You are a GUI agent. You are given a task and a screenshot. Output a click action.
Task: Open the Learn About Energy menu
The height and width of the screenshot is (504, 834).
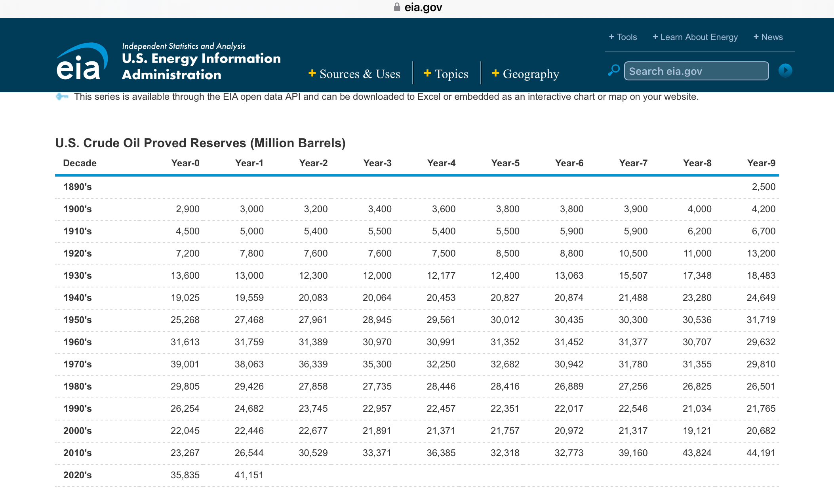pyautogui.click(x=695, y=37)
